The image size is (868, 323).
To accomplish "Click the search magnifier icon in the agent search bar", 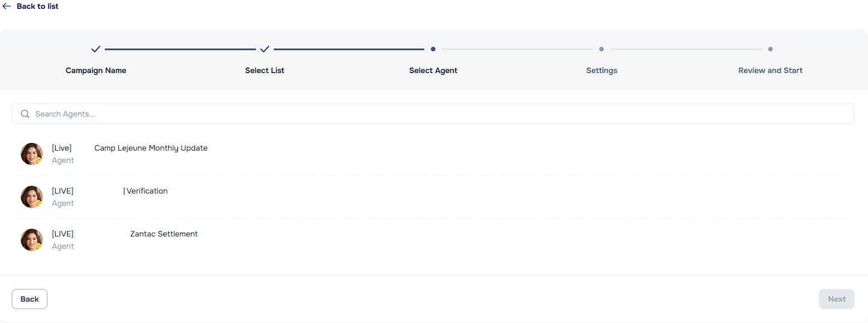I will click(x=25, y=113).
